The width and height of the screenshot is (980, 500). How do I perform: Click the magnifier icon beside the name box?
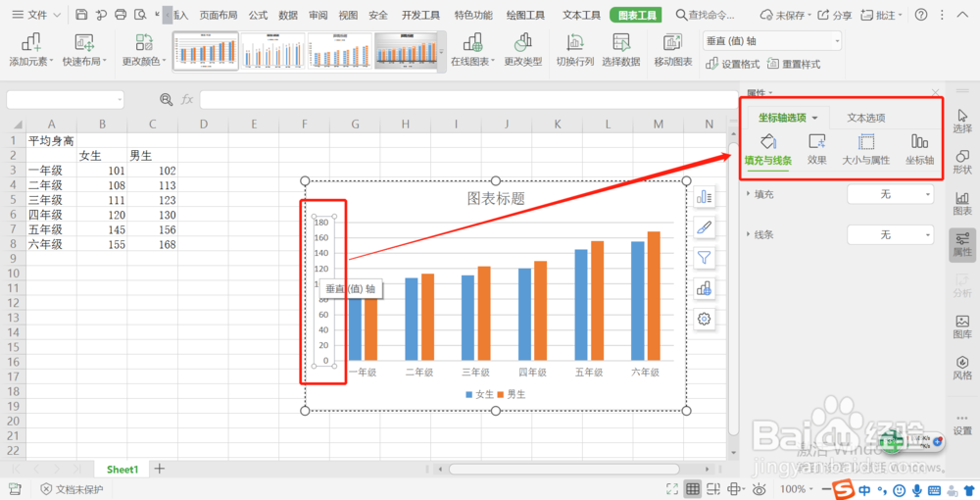[x=167, y=99]
